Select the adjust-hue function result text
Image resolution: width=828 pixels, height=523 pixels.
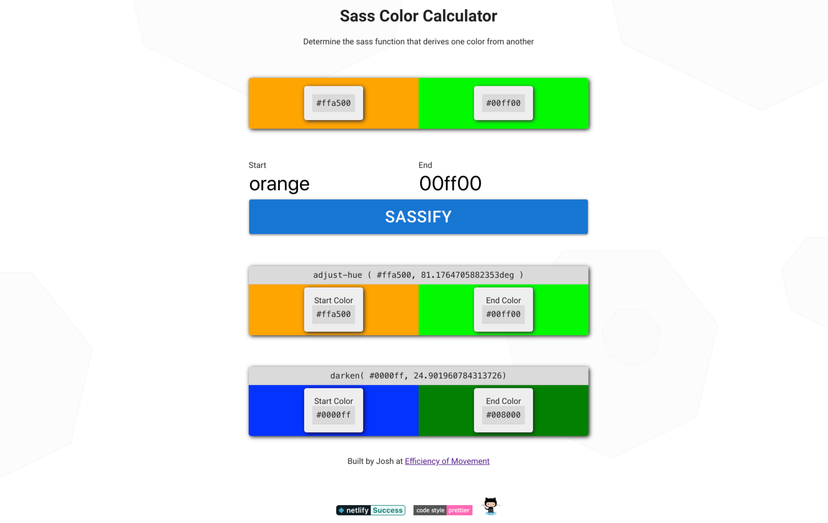point(418,275)
